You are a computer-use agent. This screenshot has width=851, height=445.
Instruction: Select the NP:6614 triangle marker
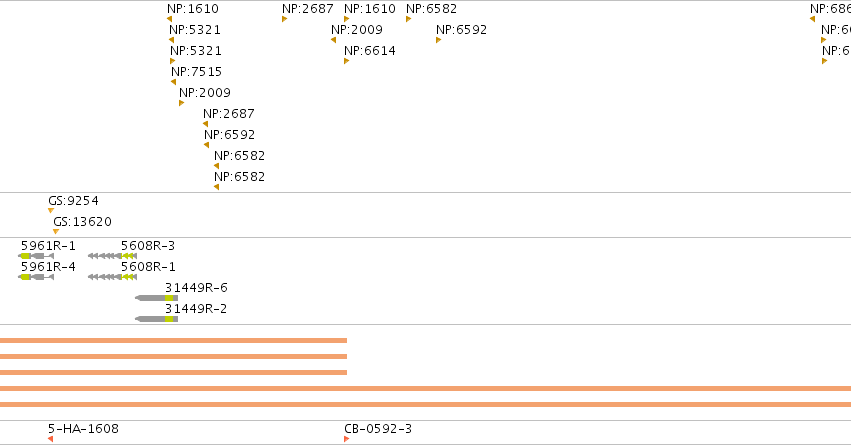coord(346,61)
